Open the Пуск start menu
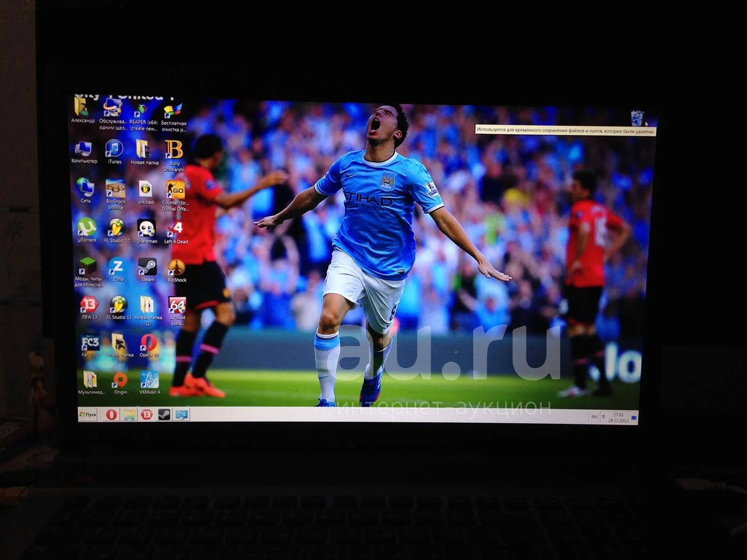This screenshot has width=747, height=560. tap(88, 414)
